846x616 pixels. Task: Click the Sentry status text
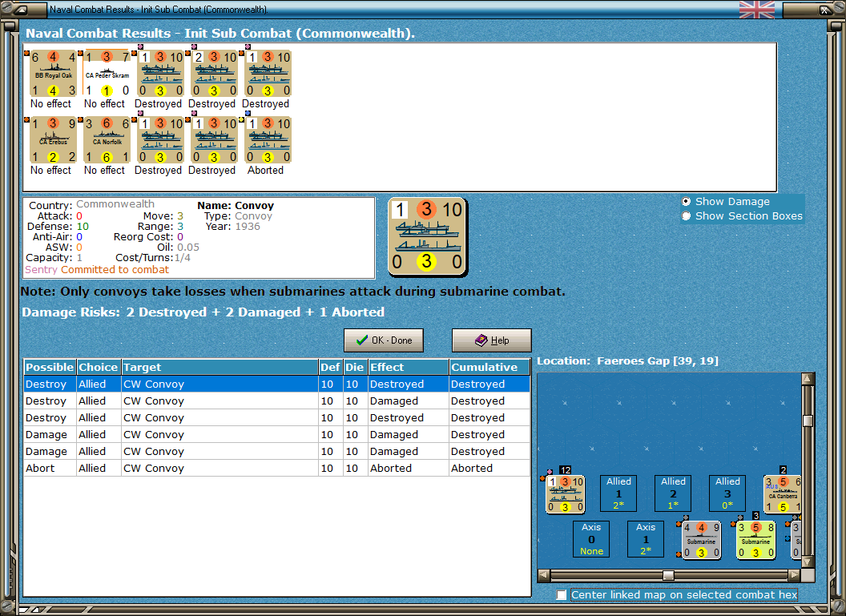tap(41, 270)
